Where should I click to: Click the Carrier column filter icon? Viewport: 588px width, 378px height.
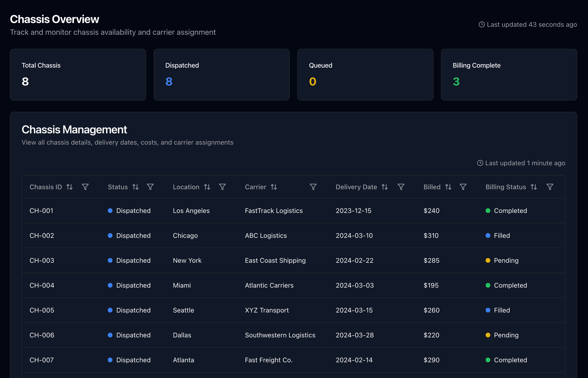click(x=313, y=187)
